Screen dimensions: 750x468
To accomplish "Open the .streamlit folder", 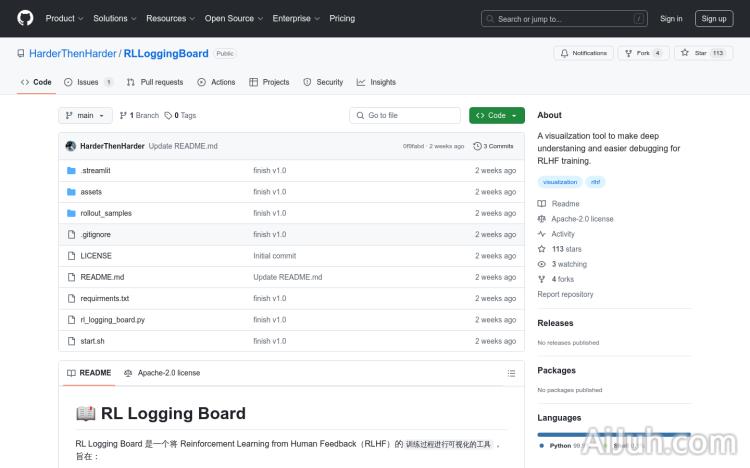I will click(x=96, y=170).
